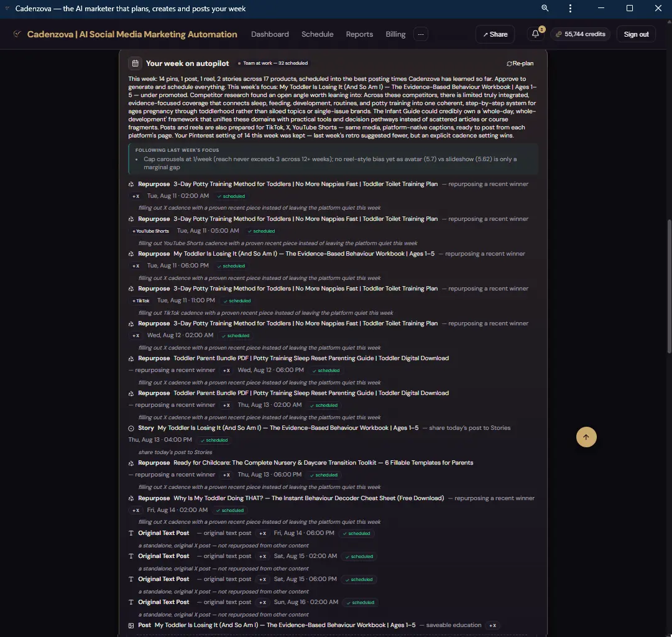Image resolution: width=672 pixels, height=637 pixels.
Task: Click the 'Wed, Aug 12 · 02:00 AM' timestamp
Action: (x=180, y=335)
